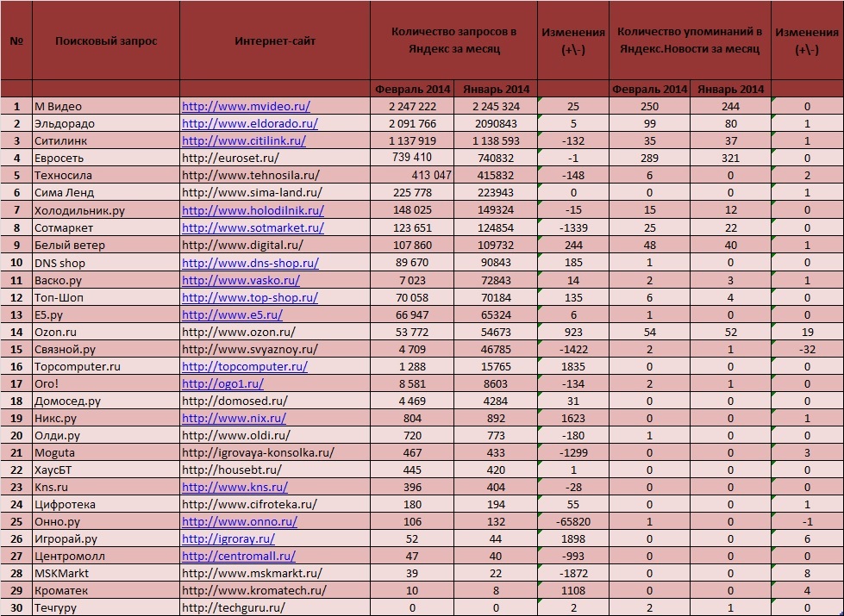Click the cell 'http://www.svyaznoy.ru/'

[x=275, y=349]
